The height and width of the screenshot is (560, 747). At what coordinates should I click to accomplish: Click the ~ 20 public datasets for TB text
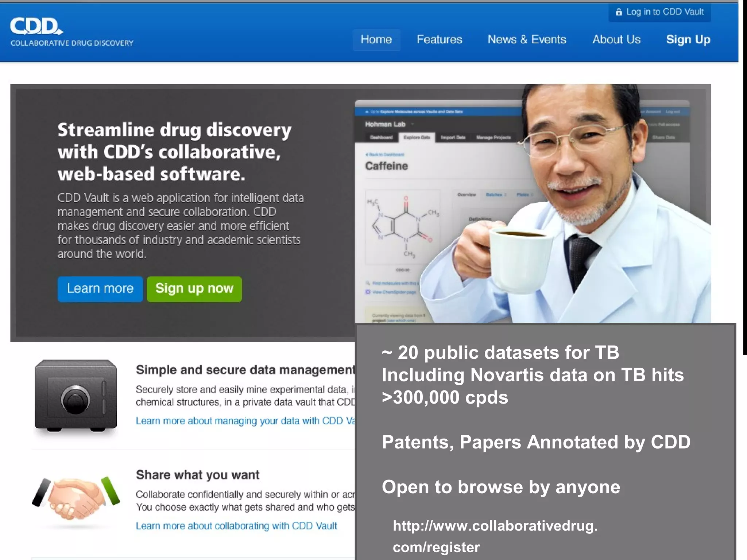click(500, 353)
